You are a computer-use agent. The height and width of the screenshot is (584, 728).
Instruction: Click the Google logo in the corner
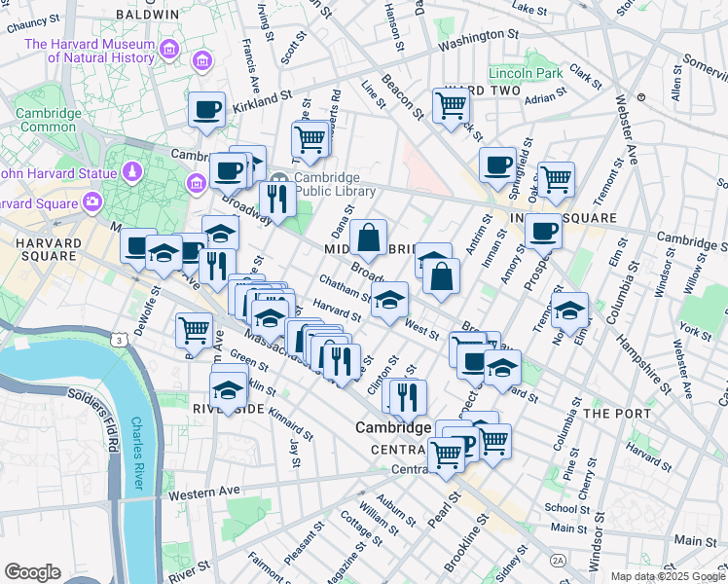pos(32,572)
